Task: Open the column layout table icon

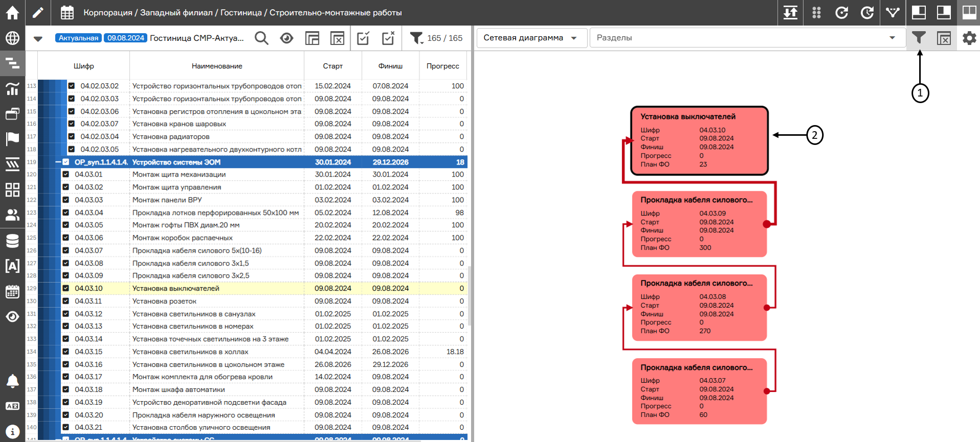Action: pyautogui.click(x=312, y=38)
